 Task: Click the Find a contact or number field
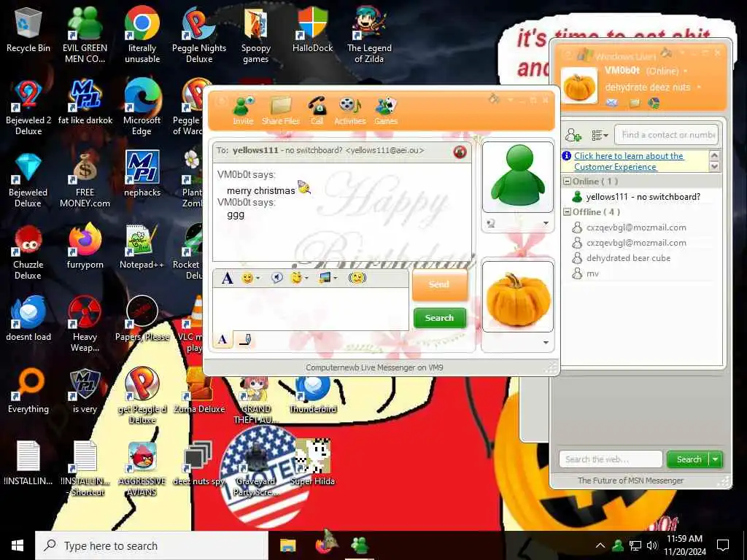click(x=666, y=135)
